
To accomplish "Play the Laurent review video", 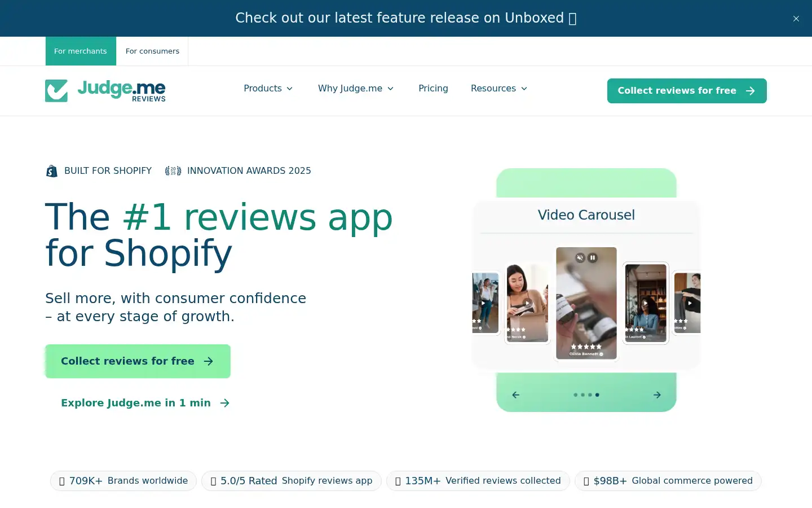I will point(646,303).
